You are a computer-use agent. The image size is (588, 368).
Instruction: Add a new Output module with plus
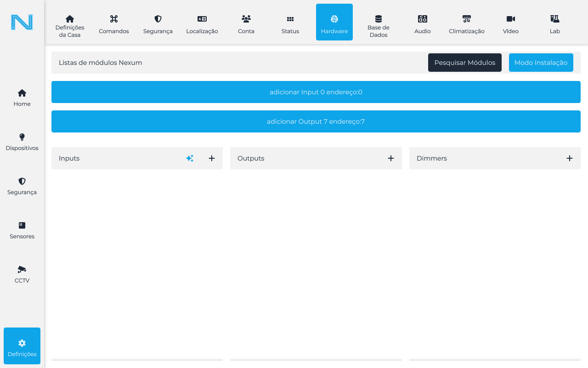pyautogui.click(x=391, y=158)
